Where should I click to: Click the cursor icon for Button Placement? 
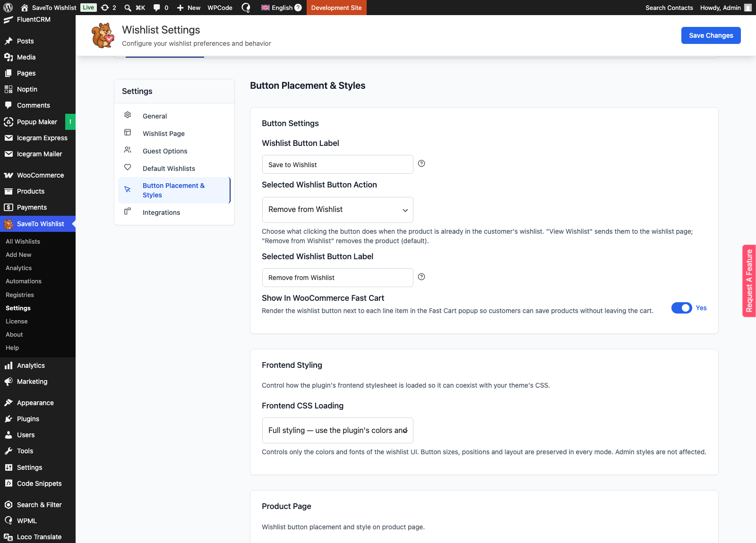point(128,189)
